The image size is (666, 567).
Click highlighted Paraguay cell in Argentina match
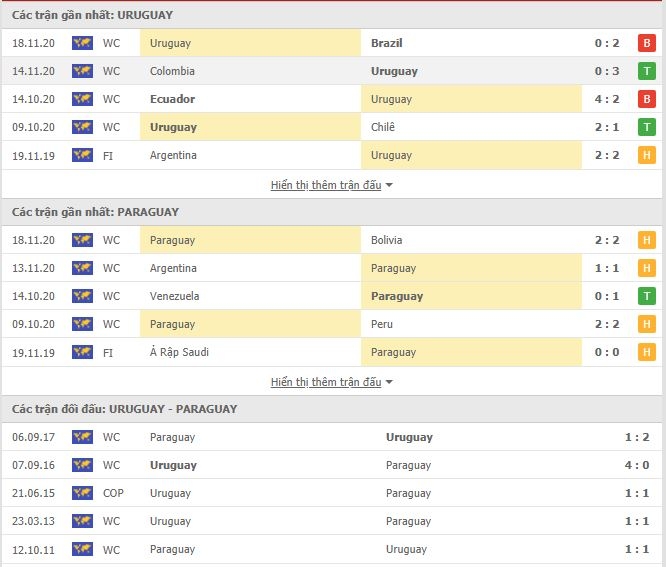coord(471,268)
